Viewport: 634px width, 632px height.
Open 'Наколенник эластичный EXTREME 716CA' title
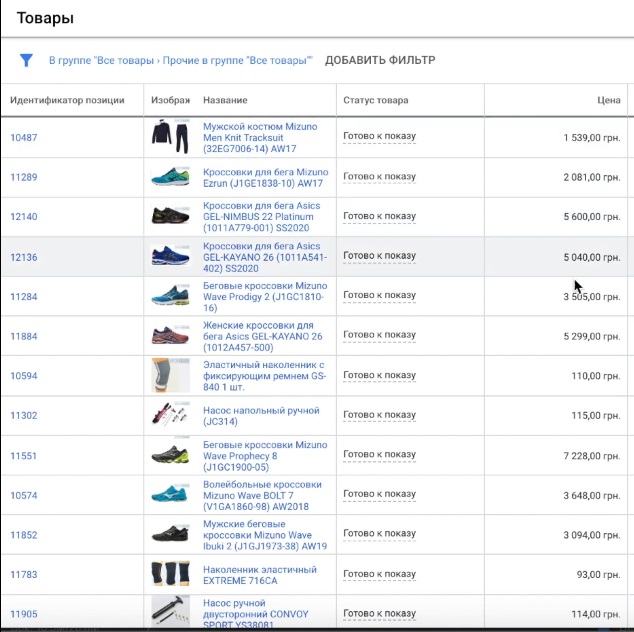pos(260,575)
